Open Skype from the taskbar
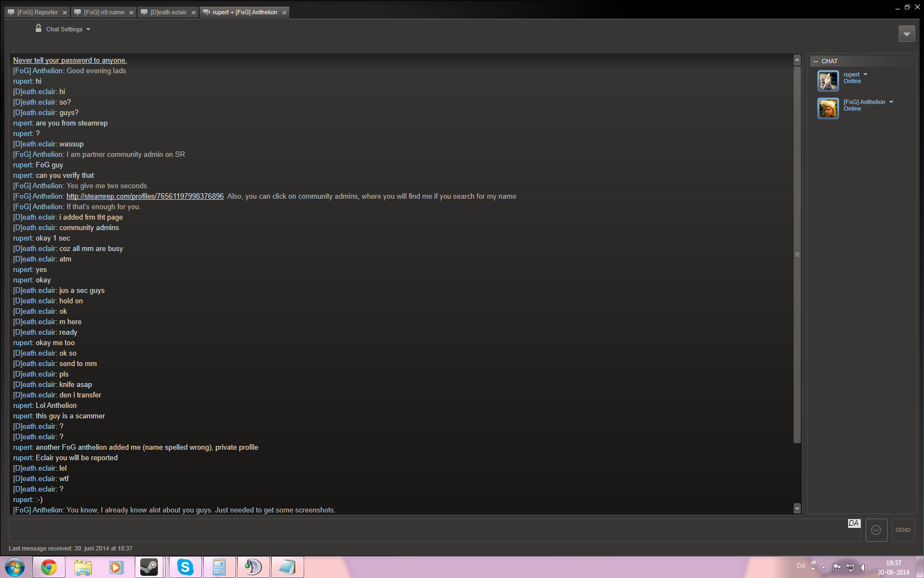Image resolution: width=924 pixels, height=578 pixels. tap(185, 567)
